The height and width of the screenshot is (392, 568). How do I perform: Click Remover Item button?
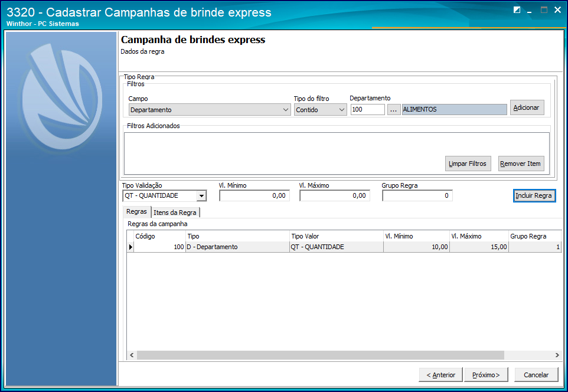[521, 164]
